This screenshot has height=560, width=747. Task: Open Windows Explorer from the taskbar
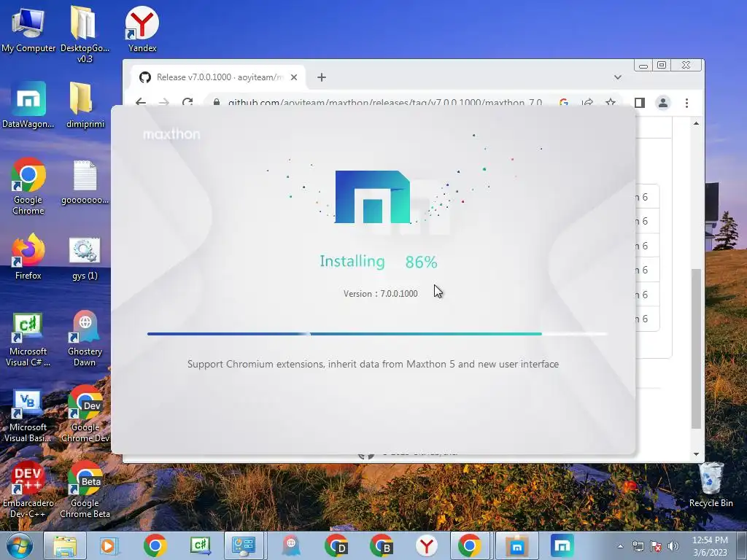65,546
